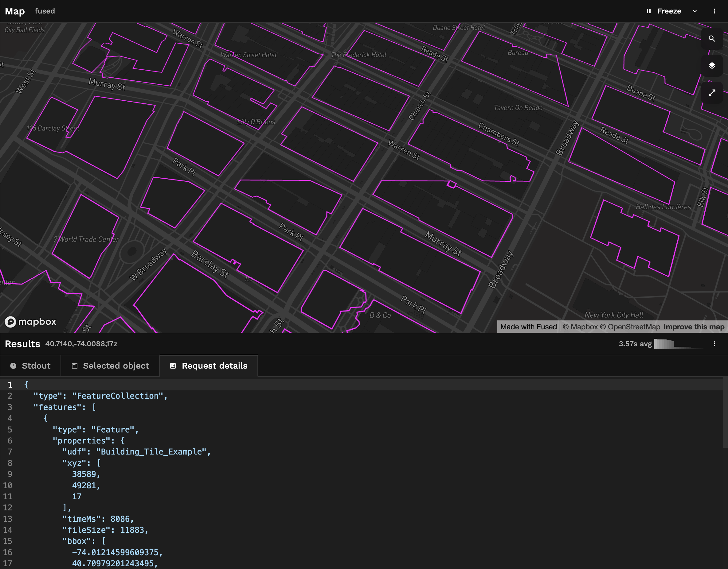Open the map layers icon
Image resolution: width=728 pixels, height=569 pixels.
tap(712, 66)
